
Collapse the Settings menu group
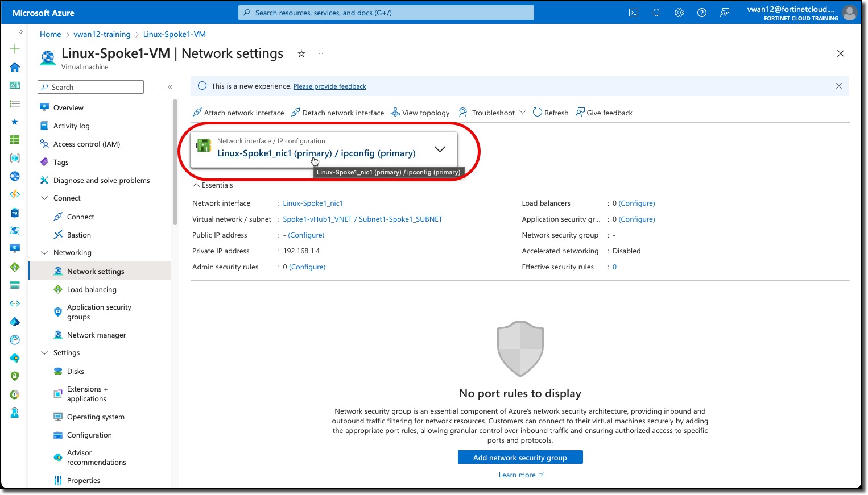click(x=44, y=352)
